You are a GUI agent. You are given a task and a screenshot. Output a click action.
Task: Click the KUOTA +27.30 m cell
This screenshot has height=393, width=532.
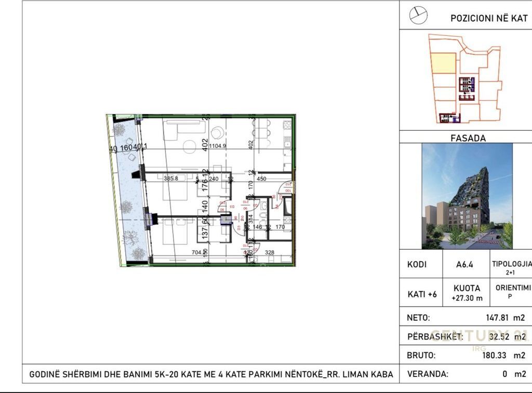click(468, 293)
